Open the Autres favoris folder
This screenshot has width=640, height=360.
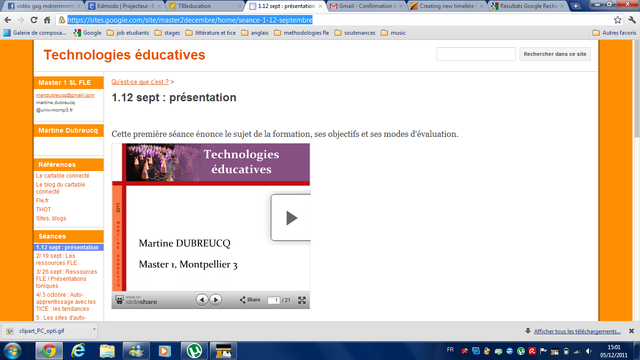coord(614,33)
